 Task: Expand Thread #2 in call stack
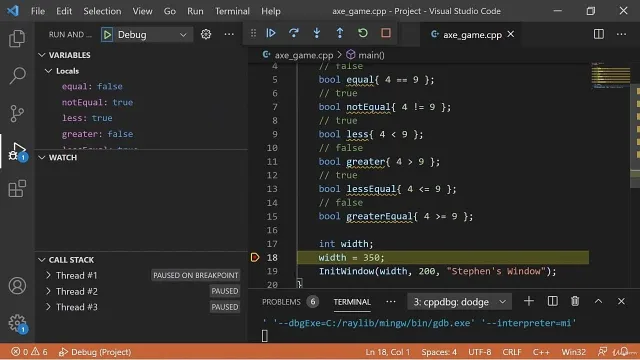tap(48, 291)
